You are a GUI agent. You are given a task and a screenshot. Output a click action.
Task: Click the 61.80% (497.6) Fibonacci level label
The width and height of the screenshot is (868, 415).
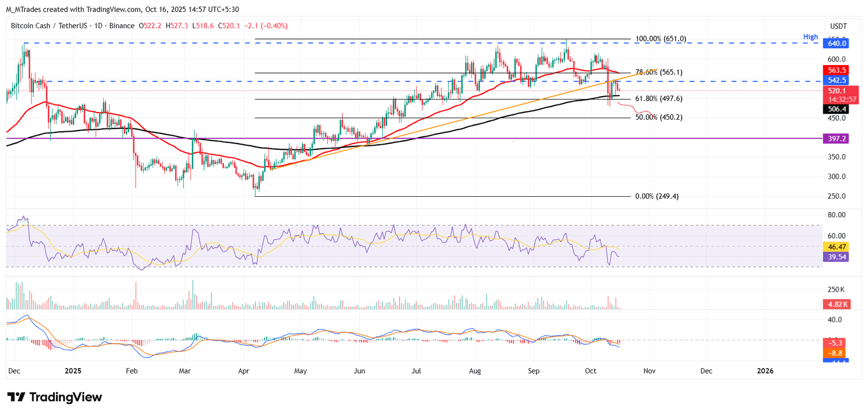(x=658, y=98)
